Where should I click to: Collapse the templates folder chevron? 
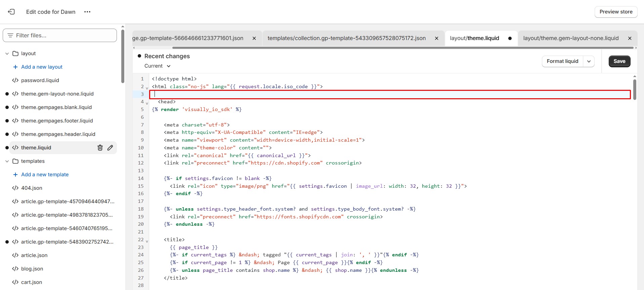click(x=7, y=161)
